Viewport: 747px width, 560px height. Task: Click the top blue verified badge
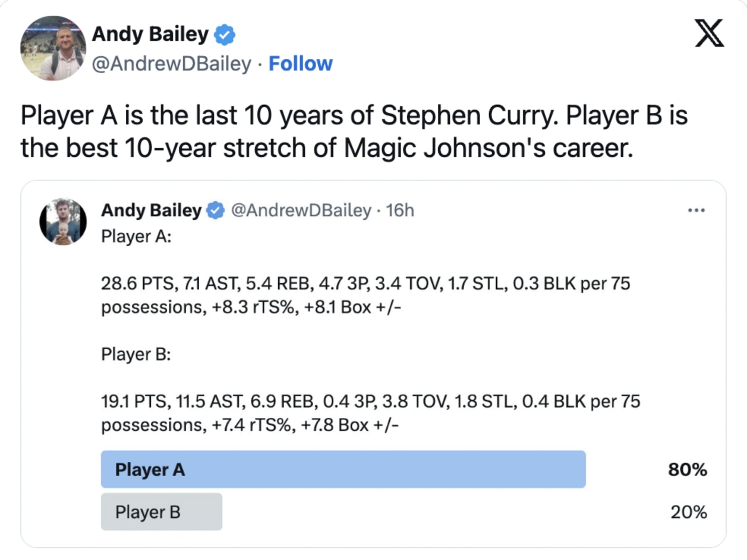tap(225, 34)
